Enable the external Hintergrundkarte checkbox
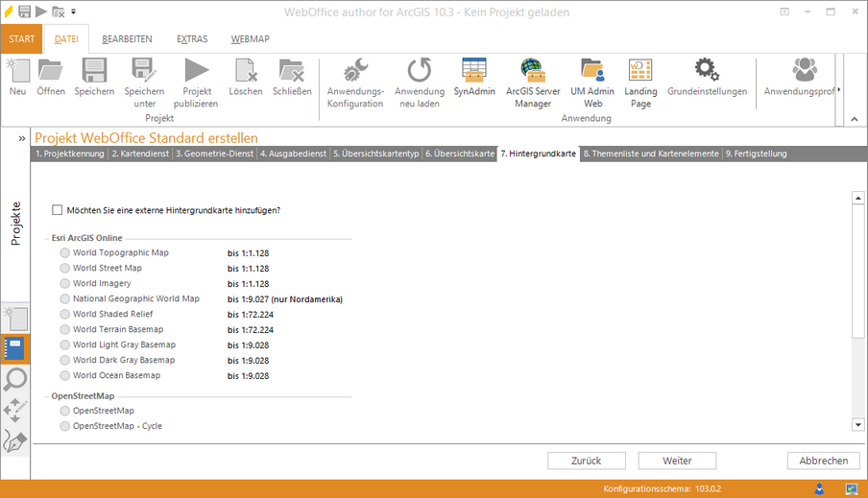The width and height of the screenshot is (868, 498). pyautogui.click(x=58, y=210)
